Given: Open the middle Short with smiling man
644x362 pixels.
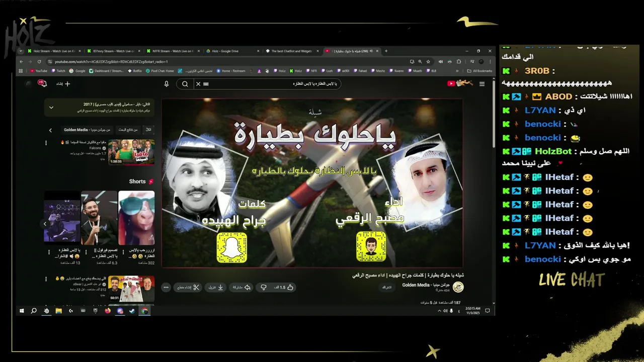Looking at the screenshot, I should tap(99, 217).
